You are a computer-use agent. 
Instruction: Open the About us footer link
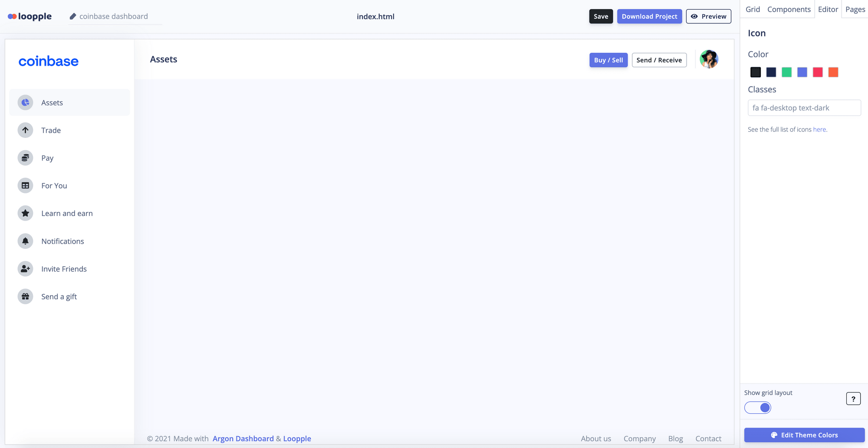(596, 438)
